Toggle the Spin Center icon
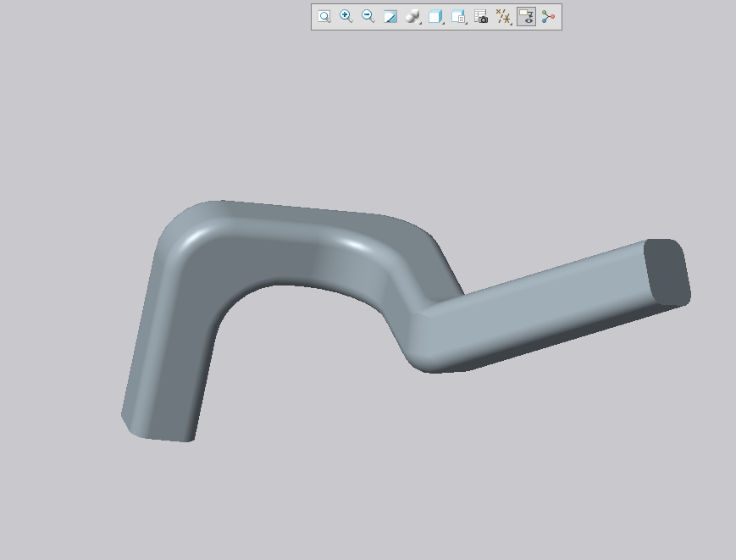 [x=549, y=17]
